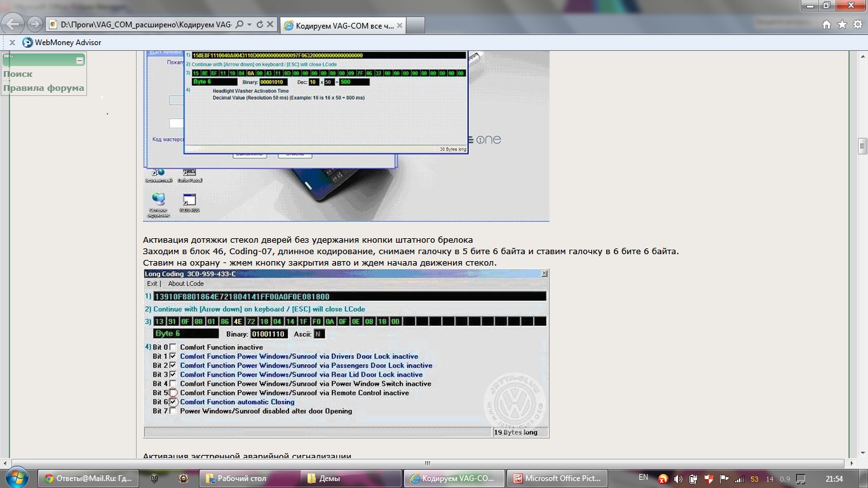
Task: Toggle Bit 7 Power Windows disabled checkbox
Action: [173, 411]
